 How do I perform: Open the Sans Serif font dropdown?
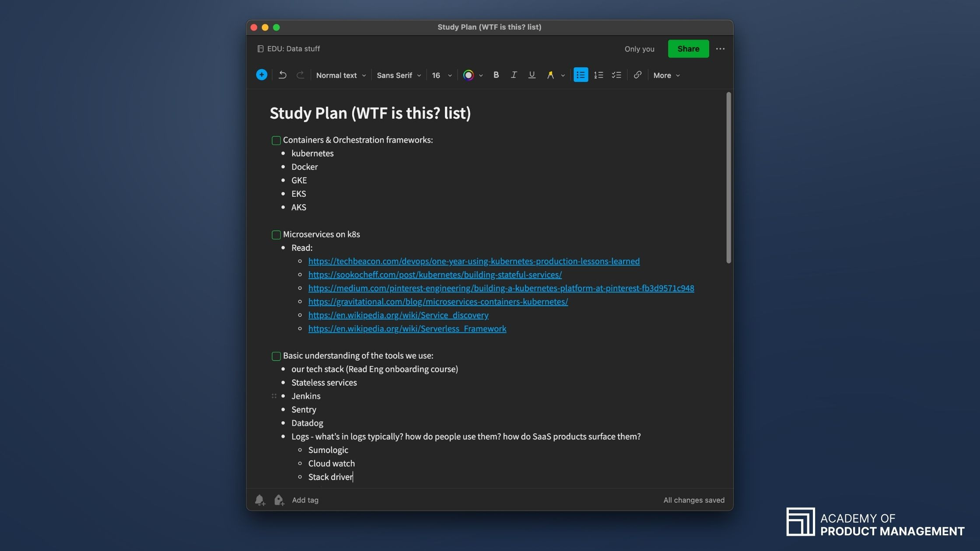[399, 75]
